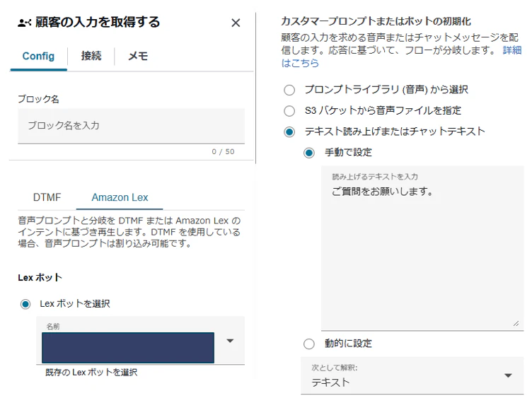
Task: Select the 手動で設定 radio button
Action: click(309, 153)
